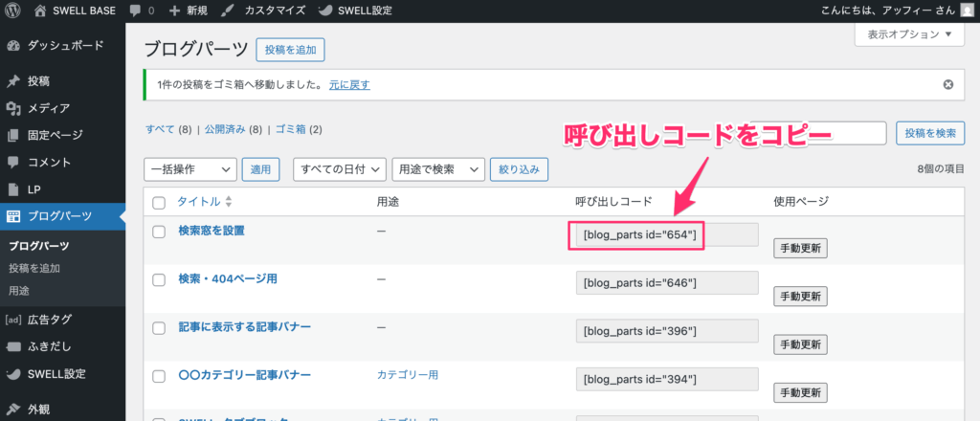
Task: Open the すべての日付 date filter dropdown
Action: [x=339, y=169]
